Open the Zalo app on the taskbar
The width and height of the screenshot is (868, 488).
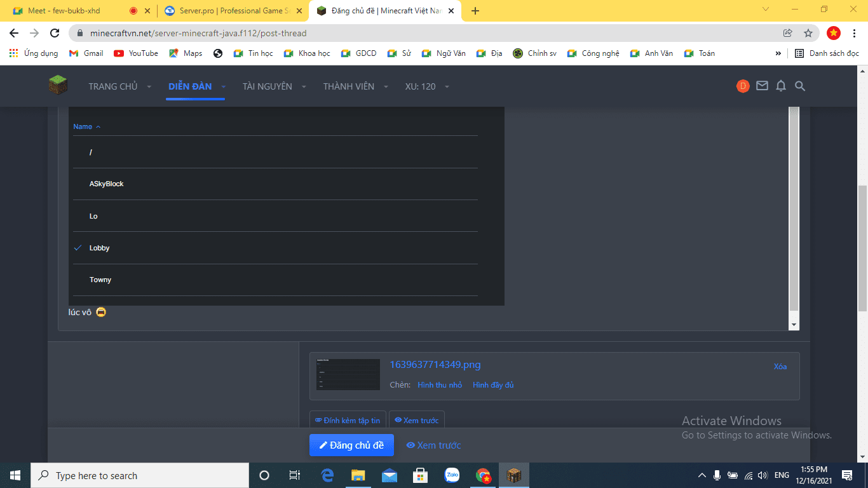point(452,475)
